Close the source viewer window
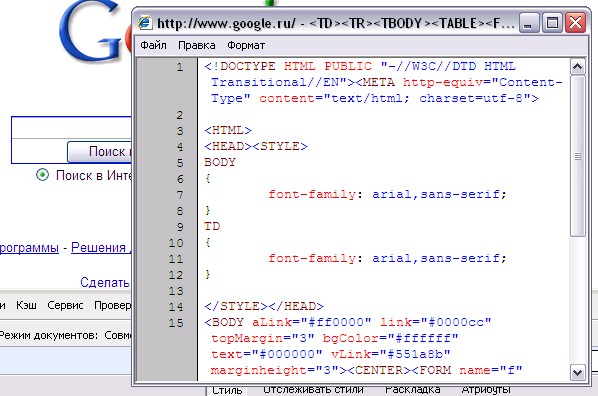The height and width of the screenshot is (396, 598). pos(575,23)
